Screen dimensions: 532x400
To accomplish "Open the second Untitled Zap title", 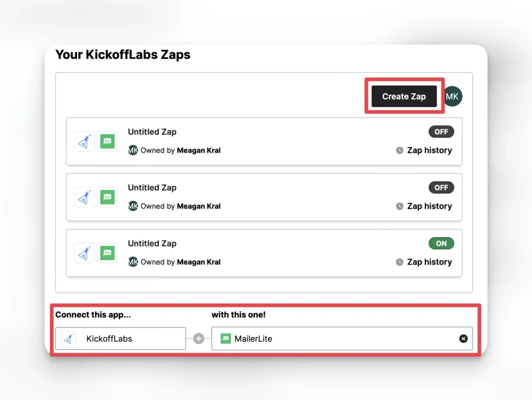I will pos(152,187).
